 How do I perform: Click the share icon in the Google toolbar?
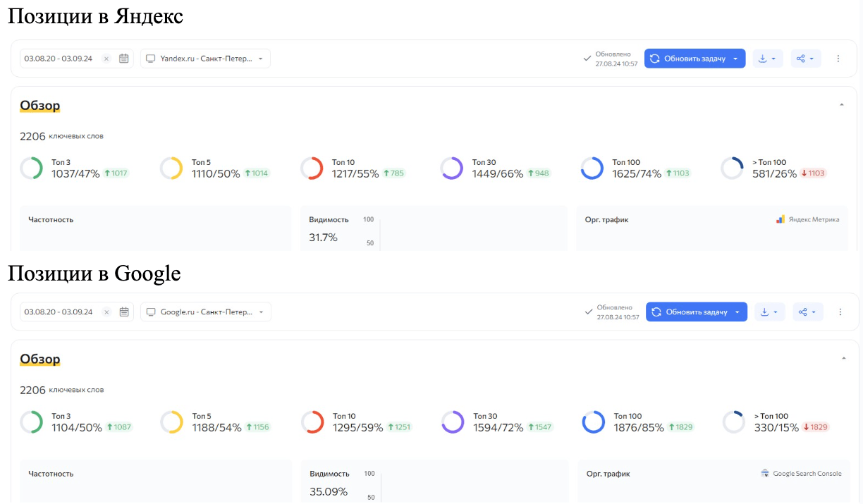tap(803, 312)
